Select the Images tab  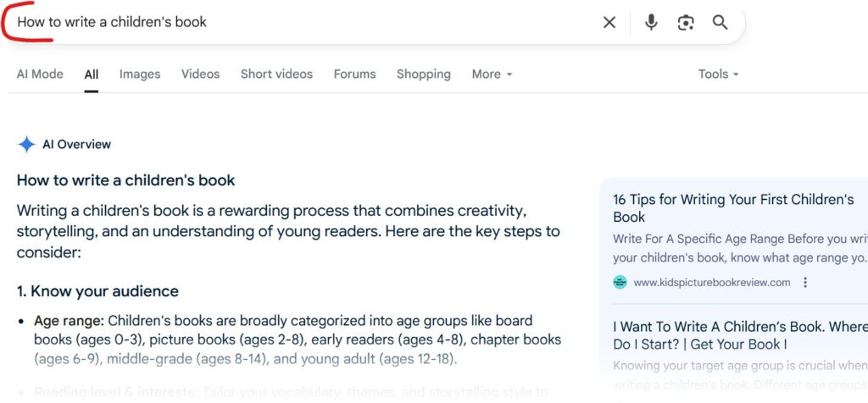point(140,75)
